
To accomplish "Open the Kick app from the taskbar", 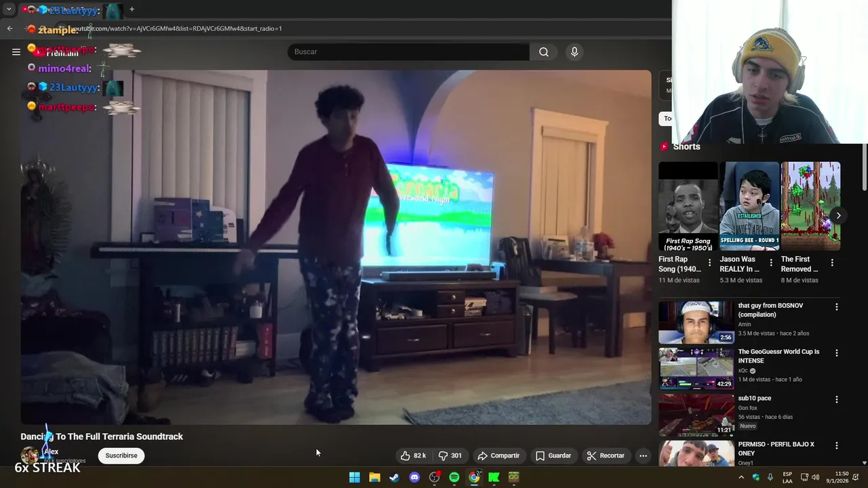I will [494, 477].
